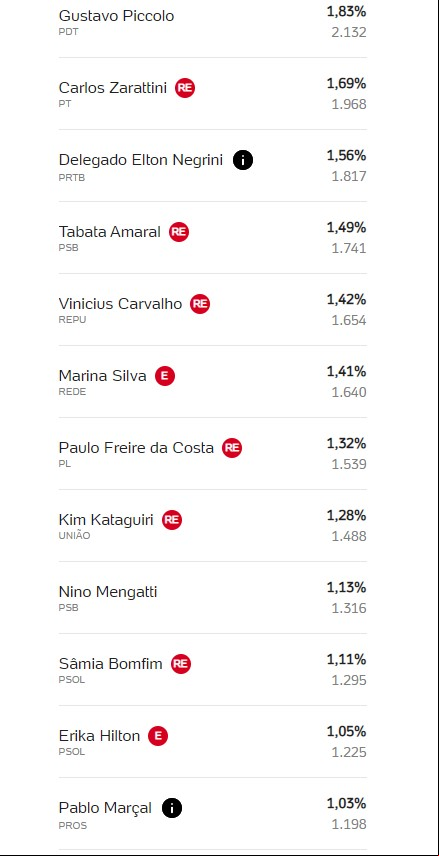Click the UNIÃO party label under Kim Kataguiri

coord(74,536)
